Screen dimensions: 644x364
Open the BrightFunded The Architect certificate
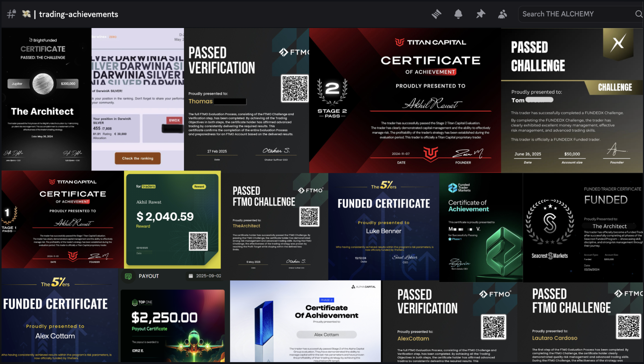(46, 99)
